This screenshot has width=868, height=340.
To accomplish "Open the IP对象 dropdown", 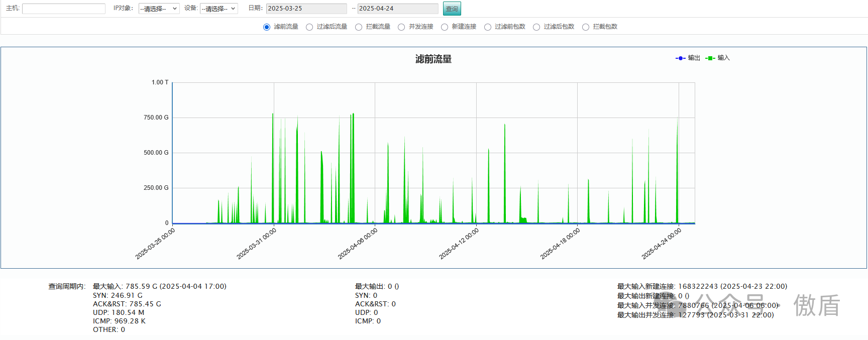I will coord(159,9).
